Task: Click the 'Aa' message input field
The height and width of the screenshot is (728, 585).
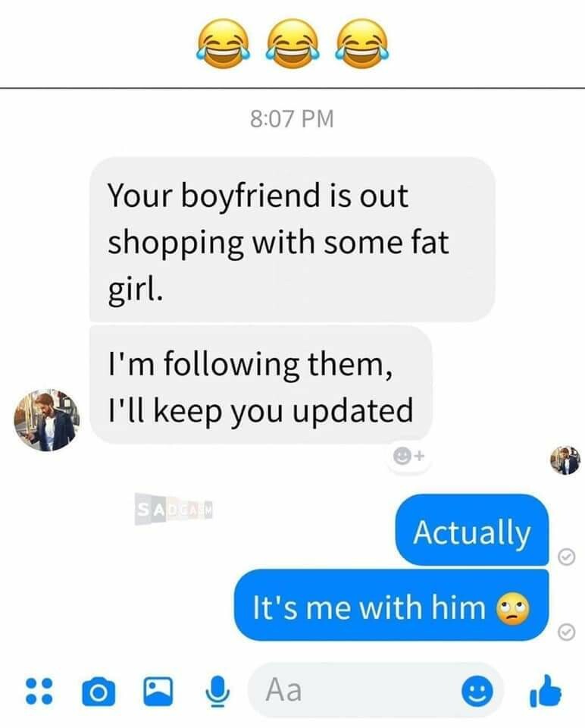Action: (376, 690)
